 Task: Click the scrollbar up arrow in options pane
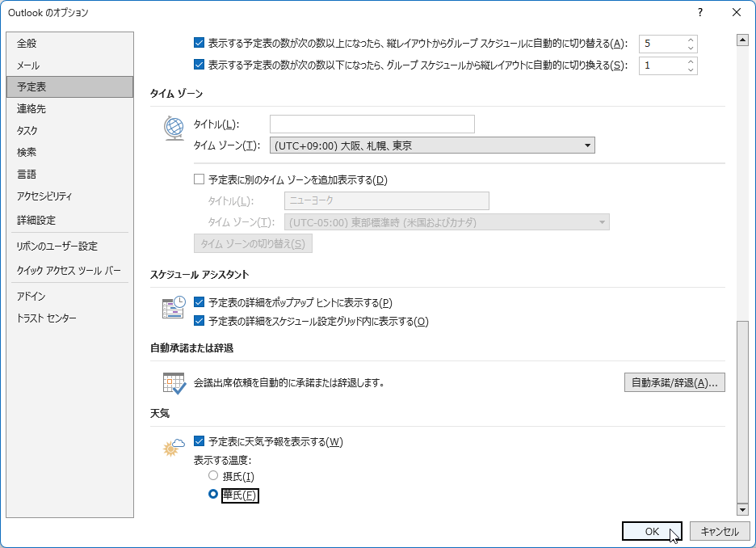742,40
